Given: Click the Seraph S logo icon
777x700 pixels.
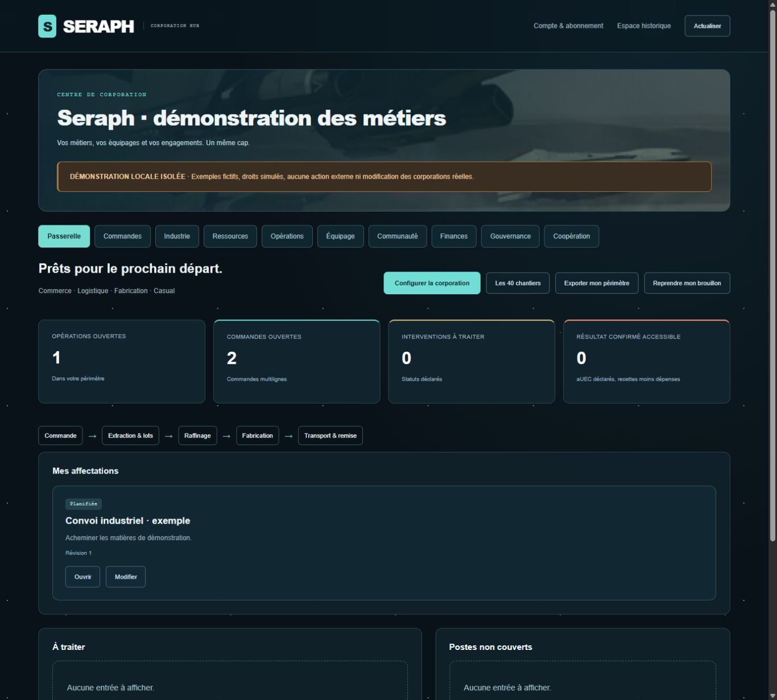Looking at the screenshot, I should click(47, 26).
